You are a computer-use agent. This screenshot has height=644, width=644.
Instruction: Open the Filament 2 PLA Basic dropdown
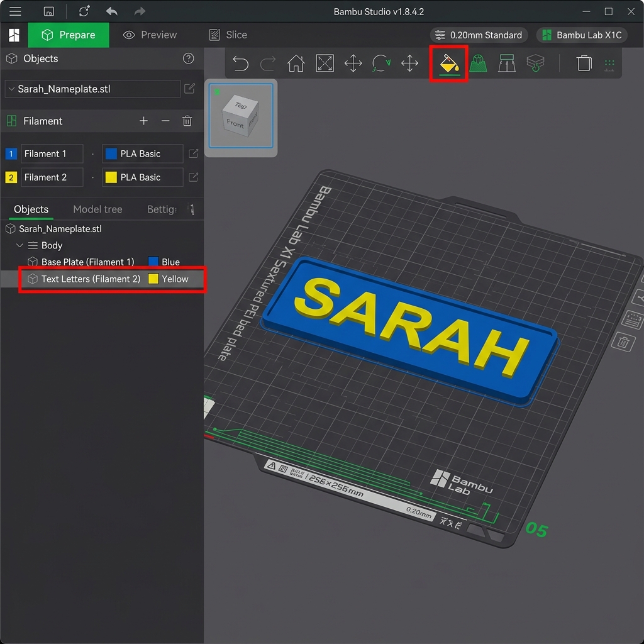tap(143, 177)
